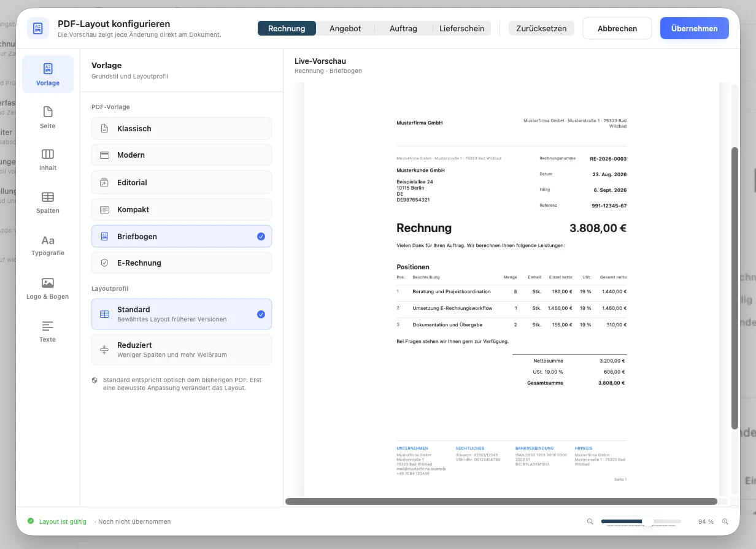Switch to the Rechnung document tab
This screenshot has width=756, height=549.
[287, 28]
